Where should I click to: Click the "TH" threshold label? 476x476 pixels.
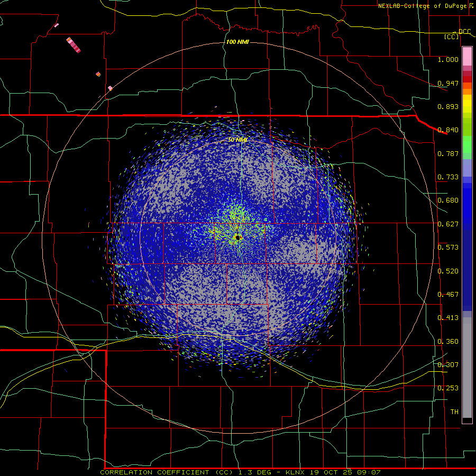454,411
